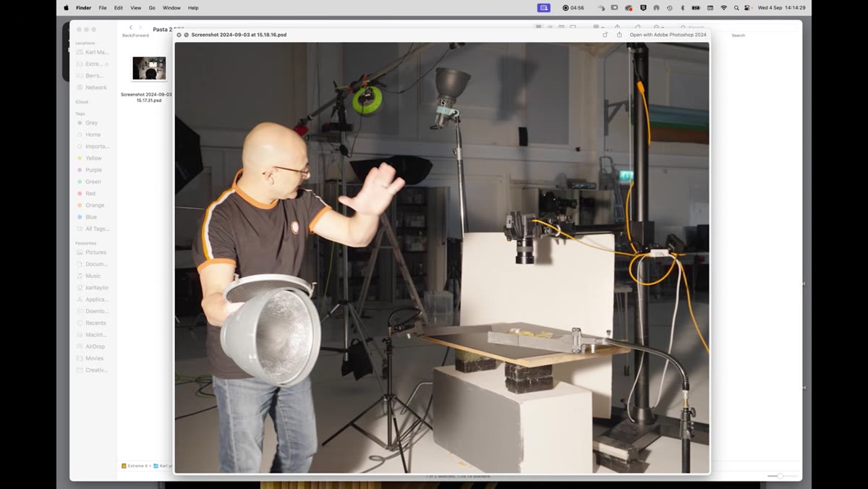Select the Screenshot 2024-09-03 15.17.31.psd thumbnail

coord(149,68)
